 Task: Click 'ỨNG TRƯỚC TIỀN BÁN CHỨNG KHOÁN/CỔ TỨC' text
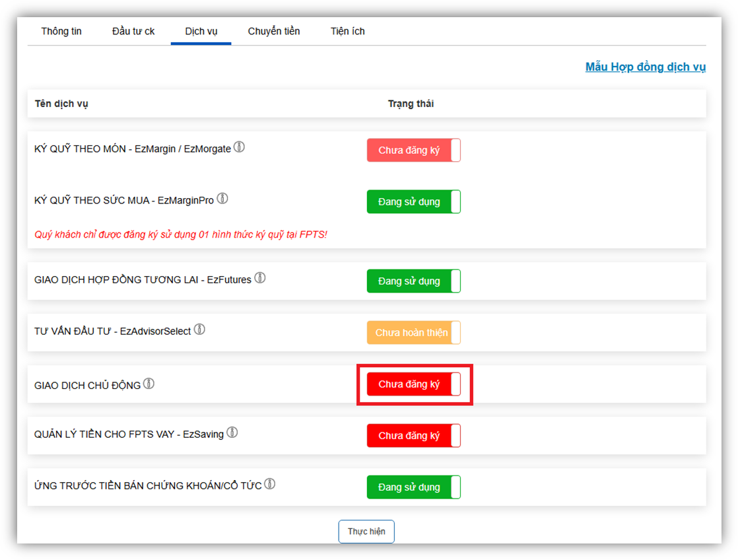click(x=148, y=485)
